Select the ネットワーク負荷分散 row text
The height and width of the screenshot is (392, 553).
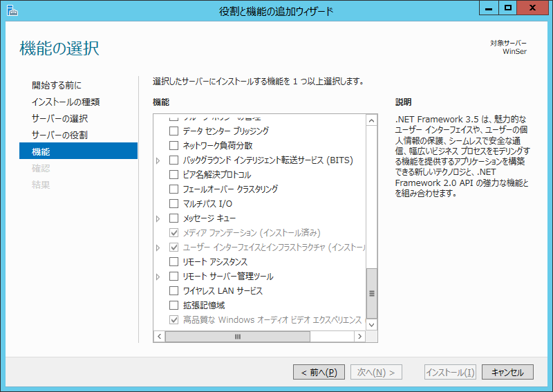tap(218, 145)
